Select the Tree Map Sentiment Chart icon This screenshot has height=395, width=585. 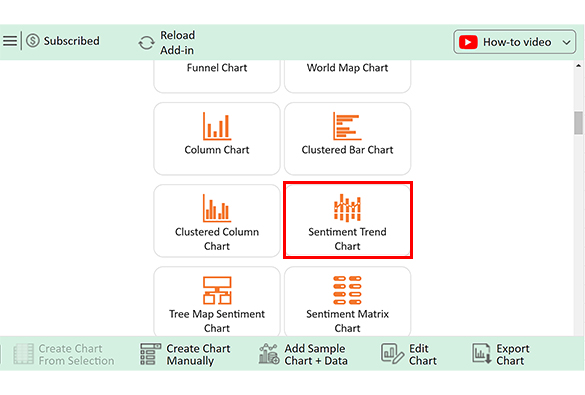[x=217, y=290]
